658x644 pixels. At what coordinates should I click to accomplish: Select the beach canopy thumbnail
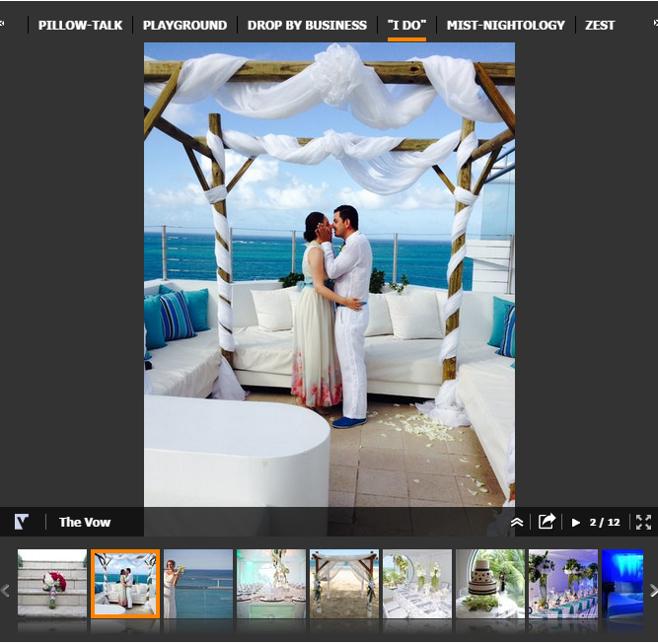tap(344, 584)
